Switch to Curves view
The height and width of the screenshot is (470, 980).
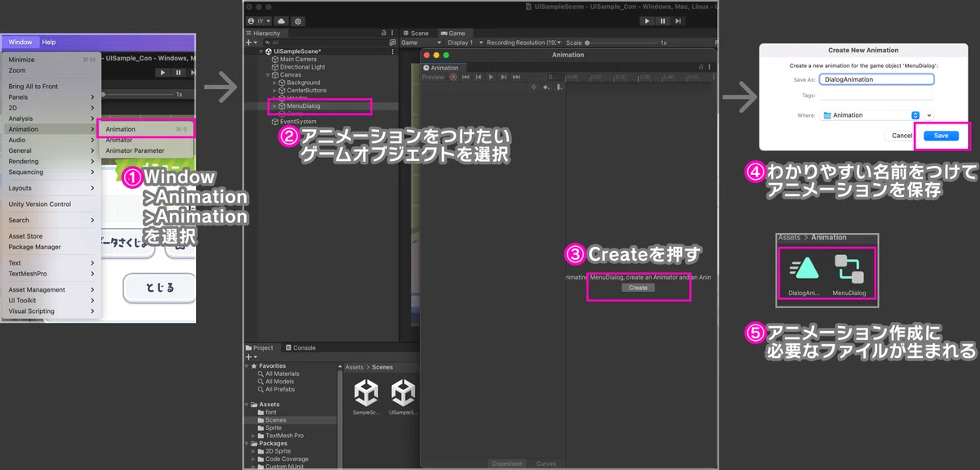[x=546, y=463]
